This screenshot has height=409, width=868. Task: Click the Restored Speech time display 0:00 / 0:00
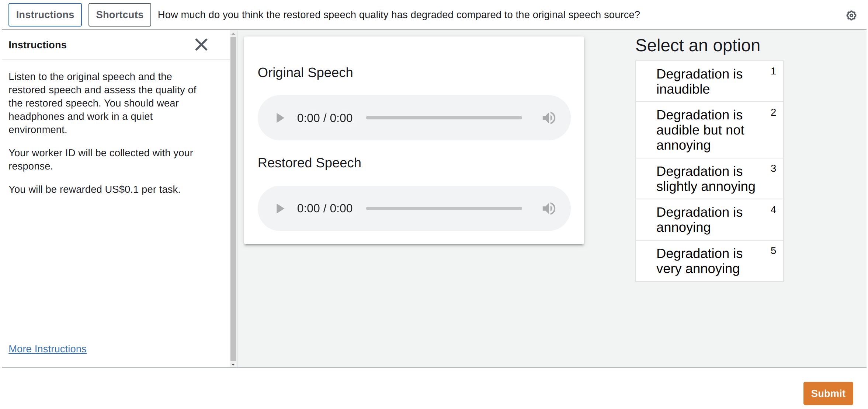[325, 209]
